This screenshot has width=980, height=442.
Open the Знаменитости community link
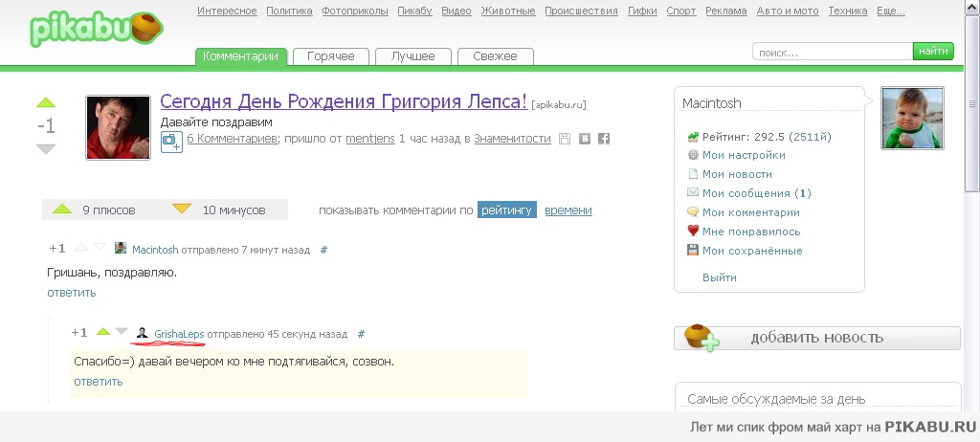coord(513,139)
